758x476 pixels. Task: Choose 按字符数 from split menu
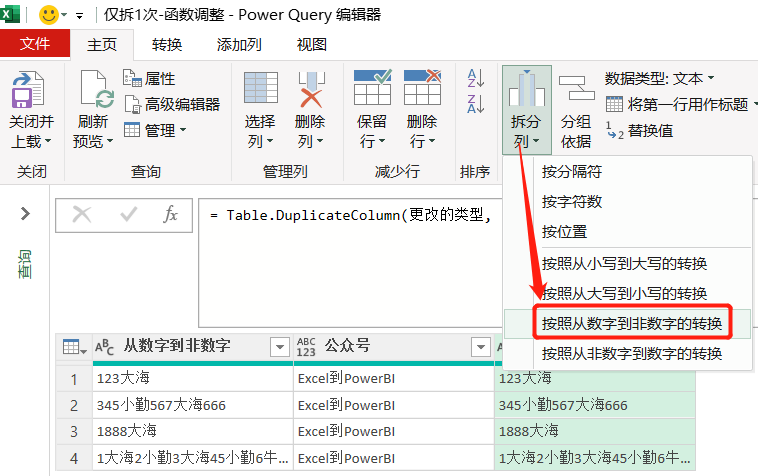[x=572, y=202]
